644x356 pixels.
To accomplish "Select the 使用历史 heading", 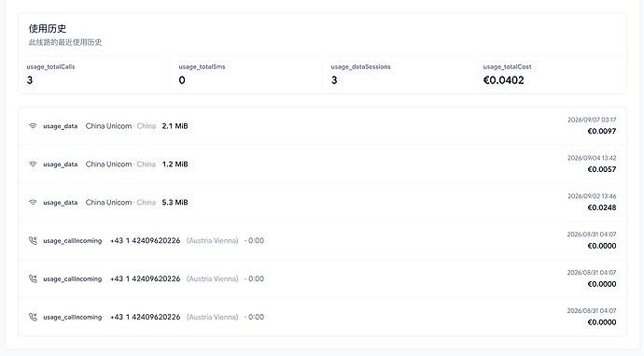I will point(48,28).
